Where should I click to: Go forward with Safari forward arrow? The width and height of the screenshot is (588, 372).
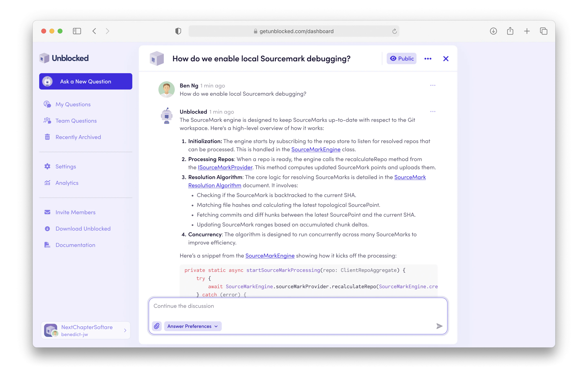107,31
